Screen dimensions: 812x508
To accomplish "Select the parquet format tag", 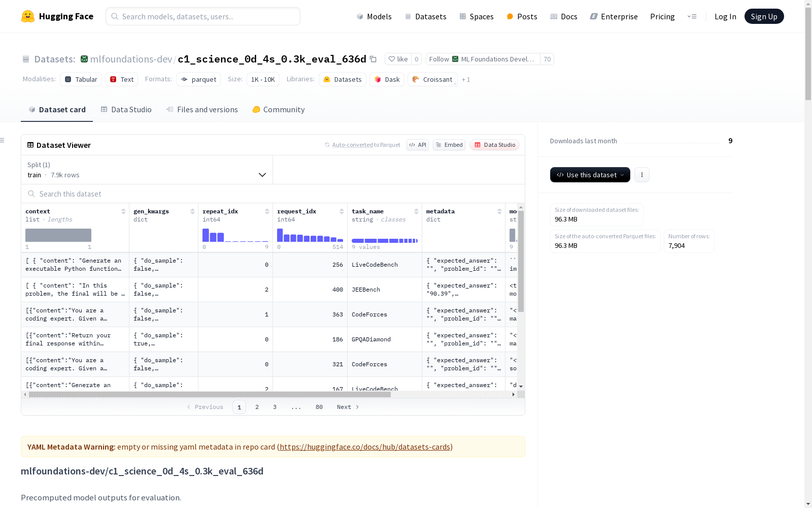I will pyautogui.click(x=198, y=79).
